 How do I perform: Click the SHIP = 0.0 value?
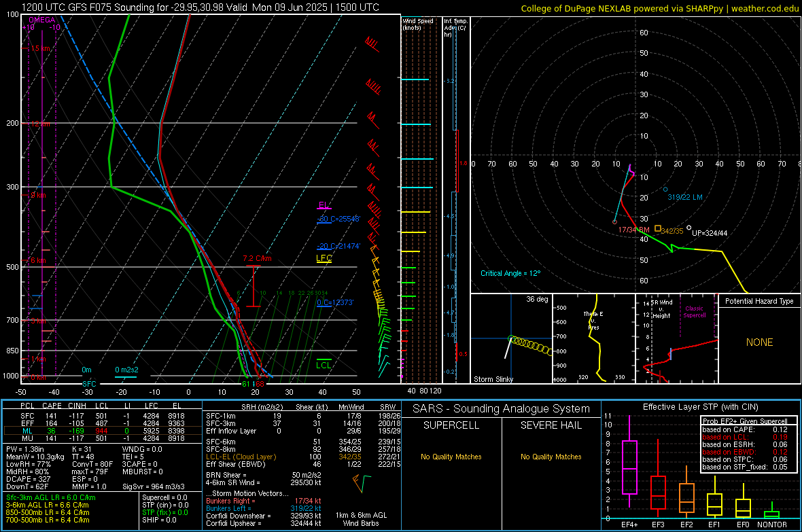[159, 520]
